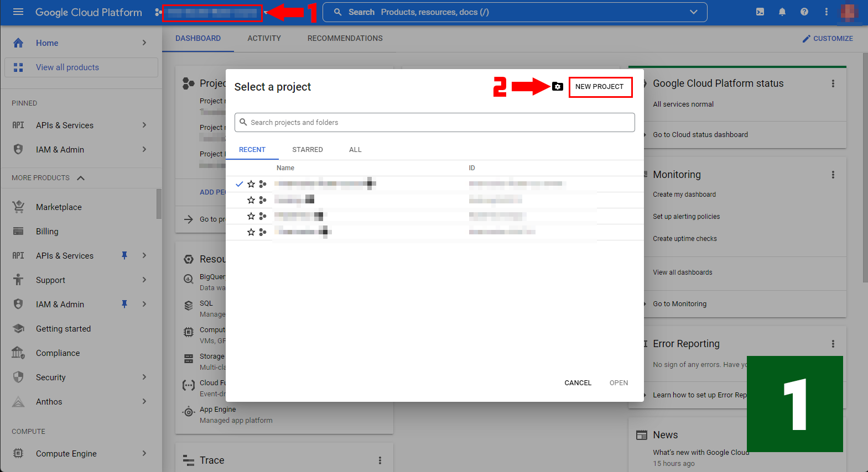This screenshot has height=472, width=868.
Task: Star the third project in list
Action: [x=251, y=216]
